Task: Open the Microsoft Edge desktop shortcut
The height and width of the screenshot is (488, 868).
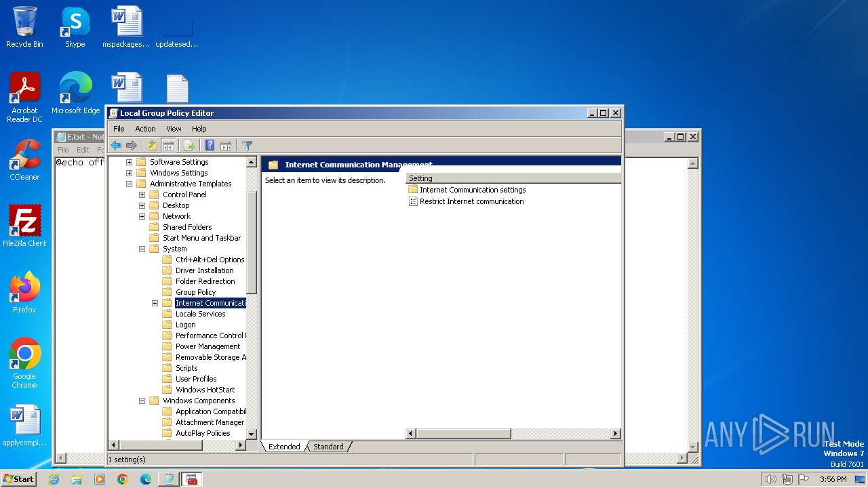Action: (75, 94)
